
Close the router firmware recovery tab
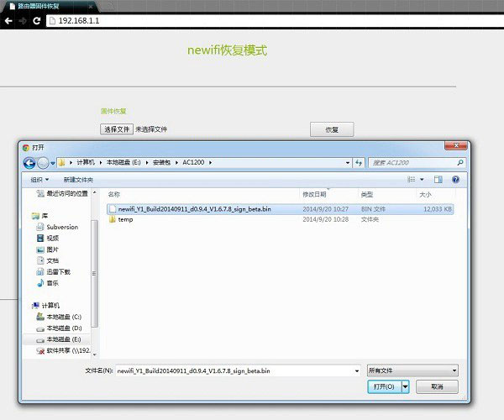pyautogui.click(x=91, y=6)
